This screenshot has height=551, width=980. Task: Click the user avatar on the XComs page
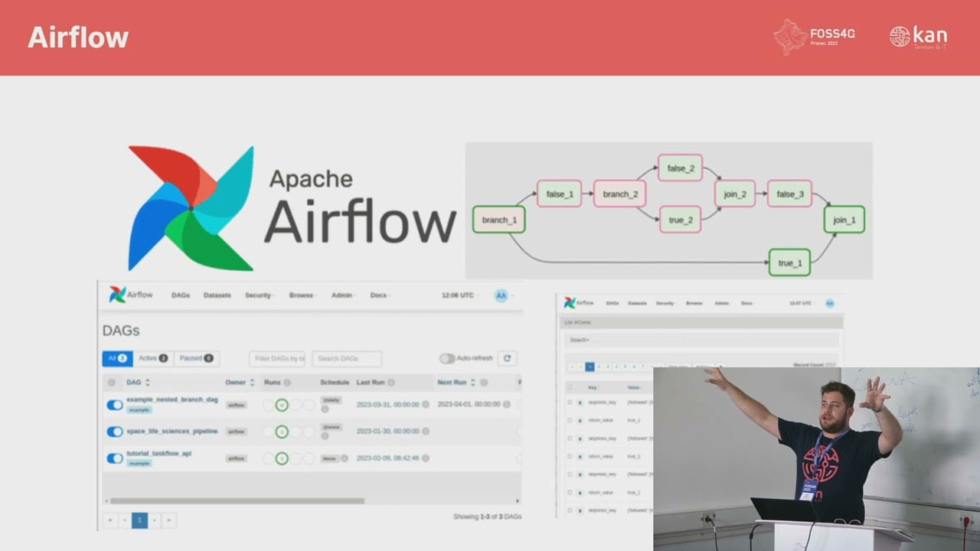point(829,304)
